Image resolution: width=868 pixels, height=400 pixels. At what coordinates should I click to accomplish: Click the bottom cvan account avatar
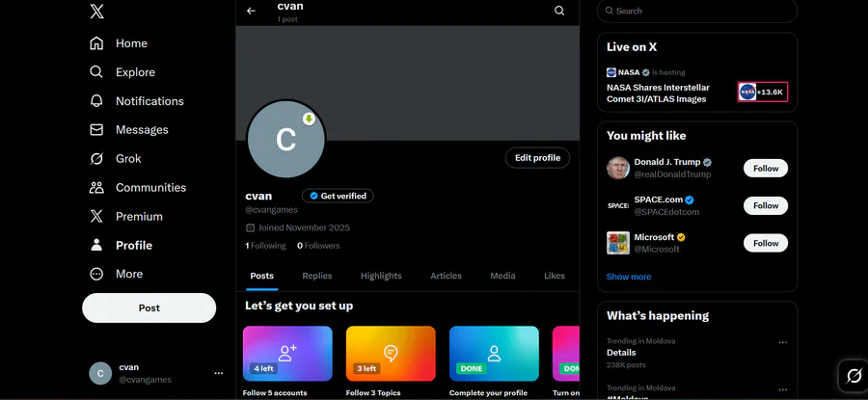(x=100, y=373)
